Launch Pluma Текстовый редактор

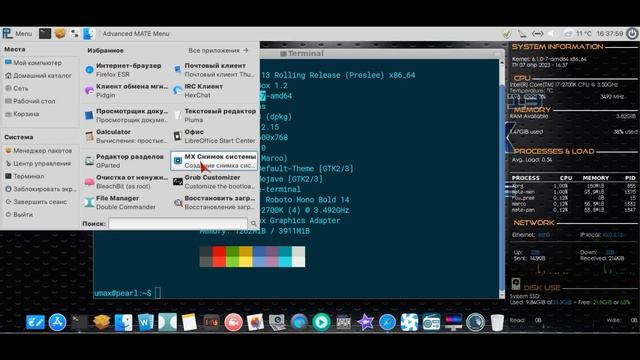tap(214, 115)
